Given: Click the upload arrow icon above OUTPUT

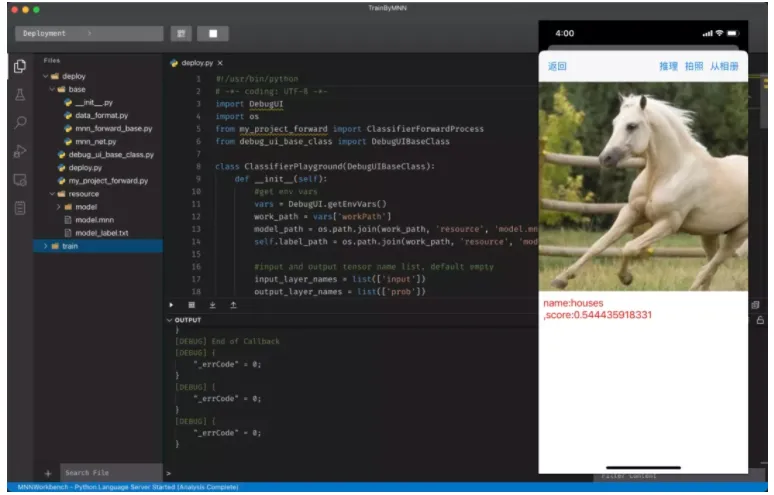Looking at the screenshot, I should 233,305.
